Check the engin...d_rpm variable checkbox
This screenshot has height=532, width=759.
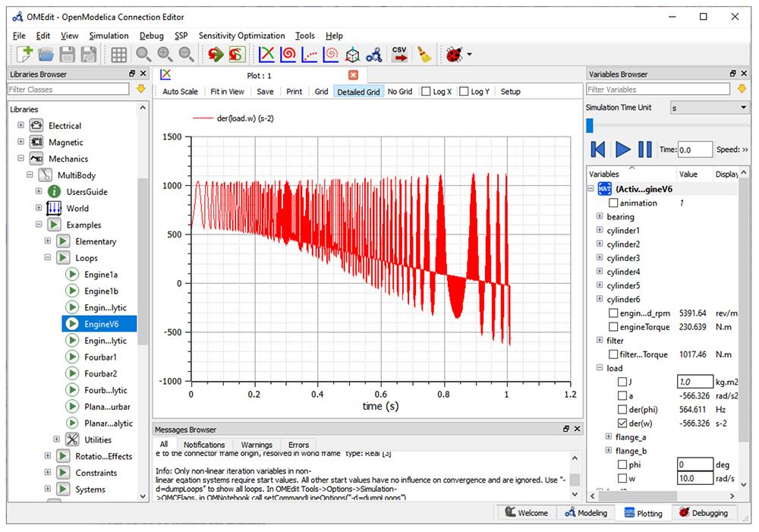(x=613, y=313)
